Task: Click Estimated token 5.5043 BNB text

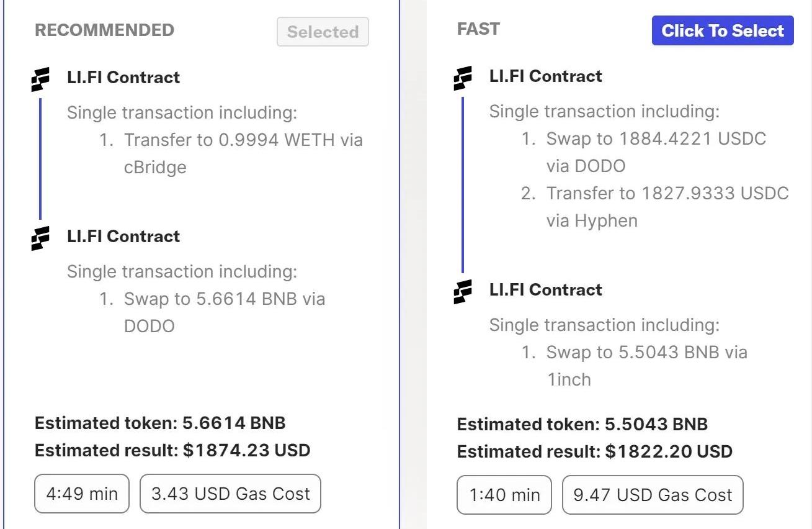Action: coord(582,425)
